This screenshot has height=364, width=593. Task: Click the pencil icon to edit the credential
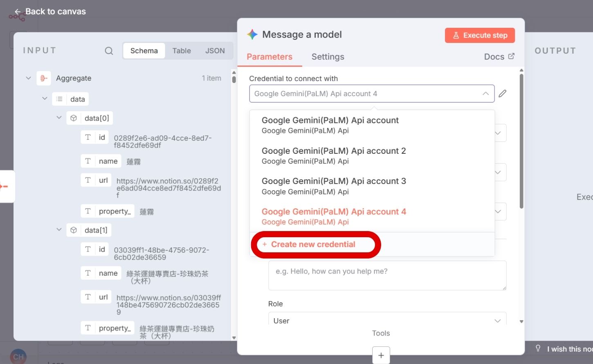tap(502, 94)
